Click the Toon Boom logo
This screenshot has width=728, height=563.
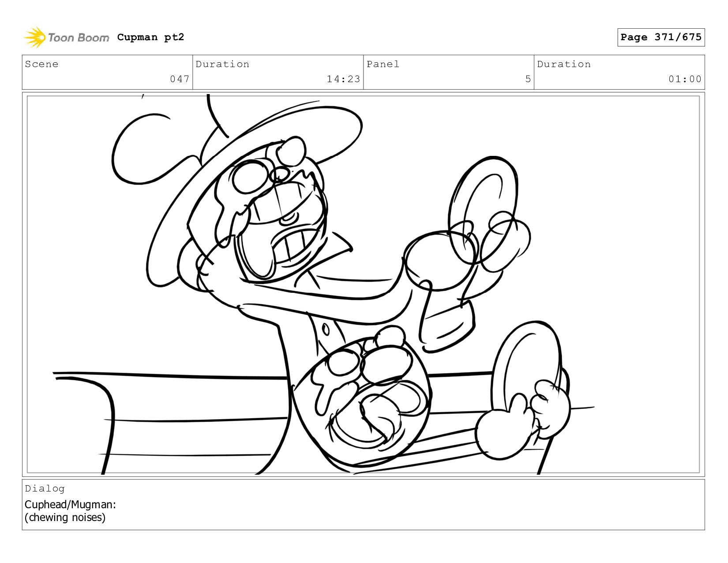66,38
